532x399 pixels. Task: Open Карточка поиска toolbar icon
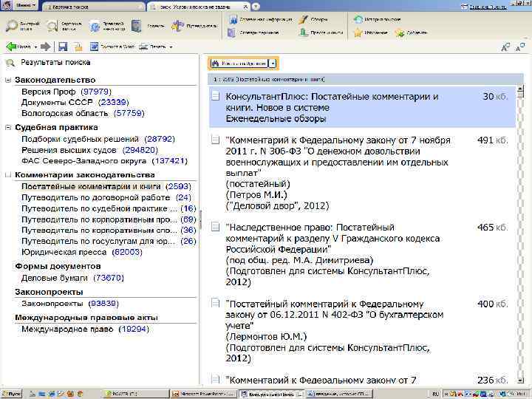(x=52, y=26)
